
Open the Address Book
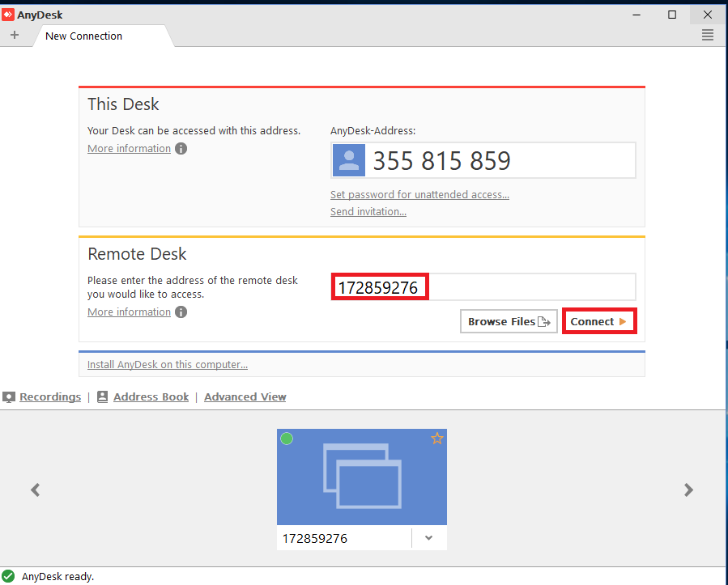pyautogui.click(x=151, y=396)
